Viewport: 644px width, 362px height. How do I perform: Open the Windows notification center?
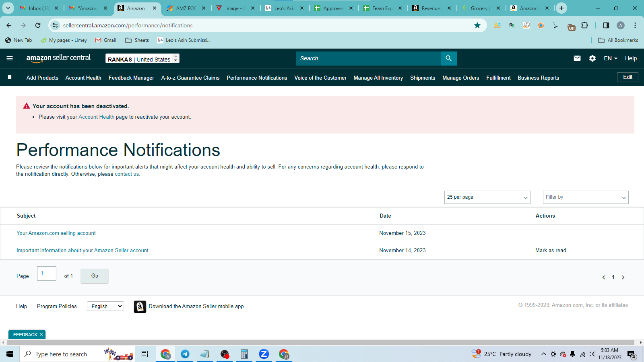632,354
